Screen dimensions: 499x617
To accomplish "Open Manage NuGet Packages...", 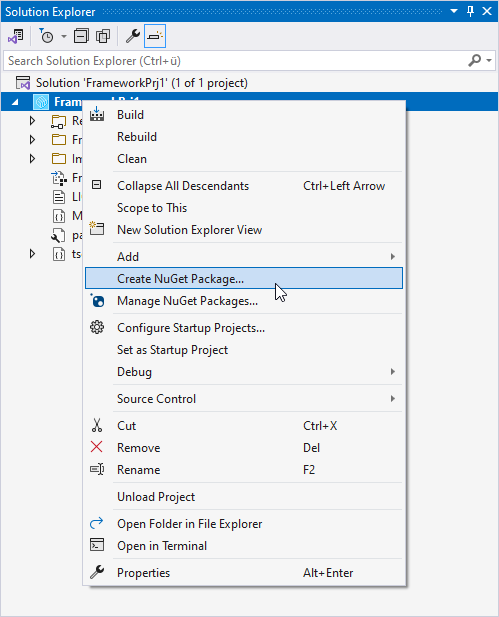I will point(244,301).
